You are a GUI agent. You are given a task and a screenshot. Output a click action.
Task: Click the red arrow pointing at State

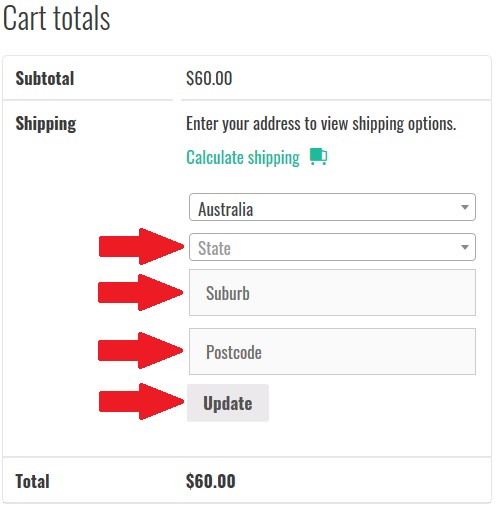pyautogui.click(x=141, y=246)
